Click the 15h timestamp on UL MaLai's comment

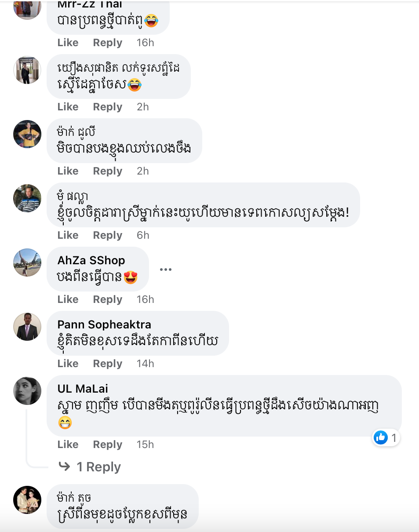145,445
